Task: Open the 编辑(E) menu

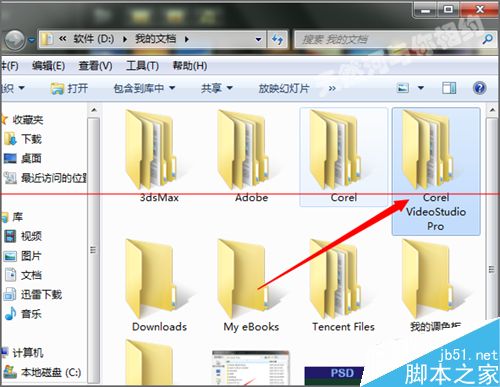Action: tap(49, 66)
